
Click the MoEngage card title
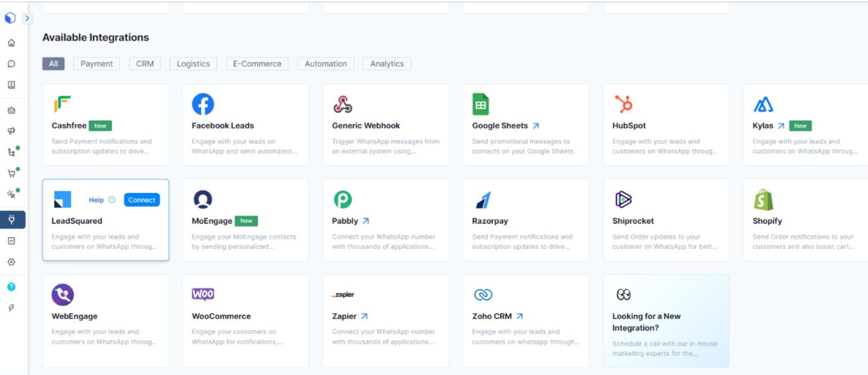click(x=212, y=221)
